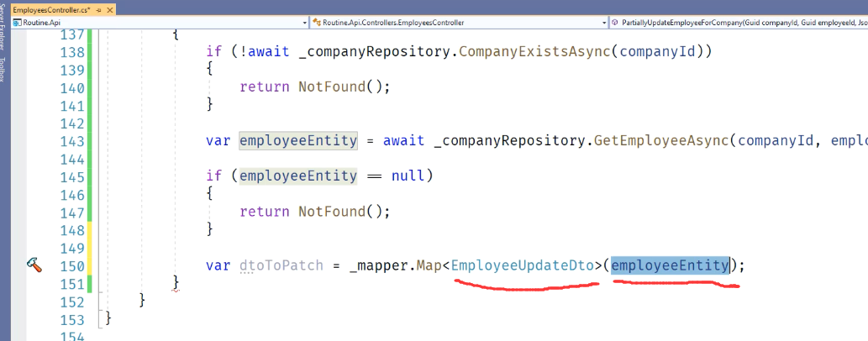Close the EmployeesController.cs tab
Viewport: 868px width, 341px height.
pyautogui.click(x=108, y=11)
